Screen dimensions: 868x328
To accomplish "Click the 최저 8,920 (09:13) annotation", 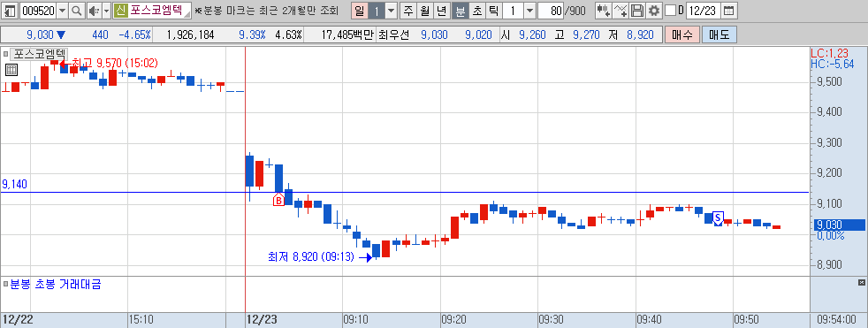I will click(x=310, y=256).
